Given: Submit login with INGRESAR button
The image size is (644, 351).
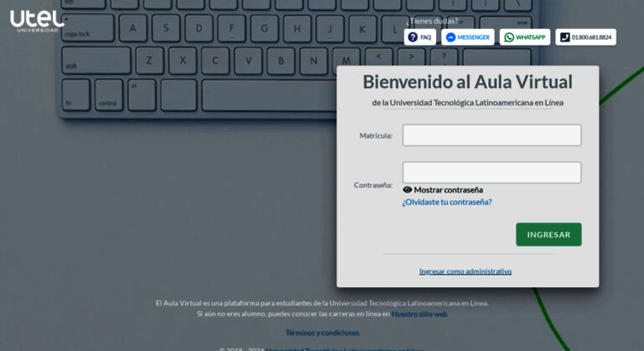Looking at the screenshot, I should pyautogui.click(x=549, y=234).
